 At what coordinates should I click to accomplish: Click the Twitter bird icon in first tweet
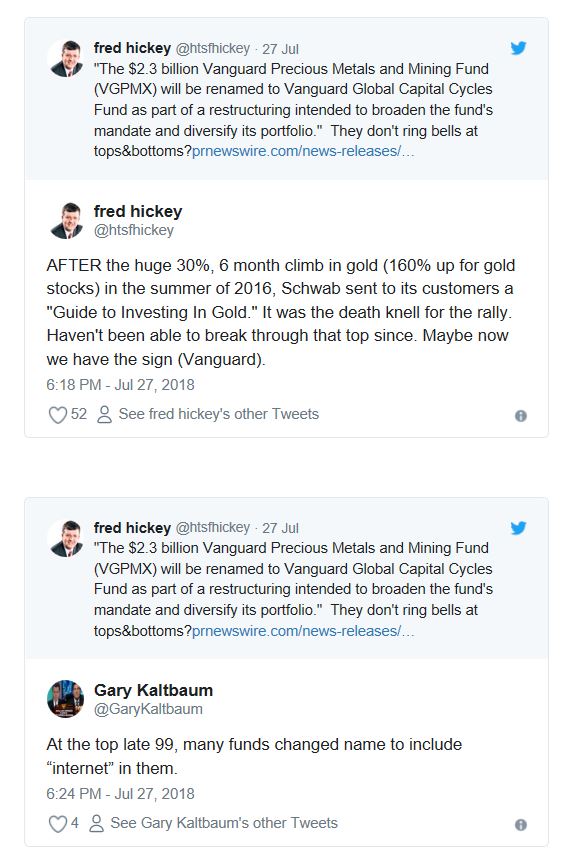(x=518, y=48)
